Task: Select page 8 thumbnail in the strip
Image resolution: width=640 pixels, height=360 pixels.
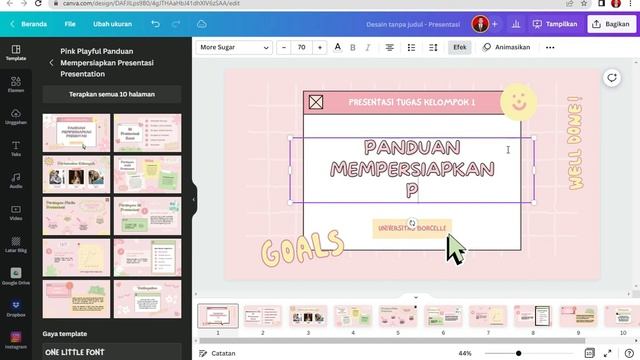Action: click(x=533, y=316)
